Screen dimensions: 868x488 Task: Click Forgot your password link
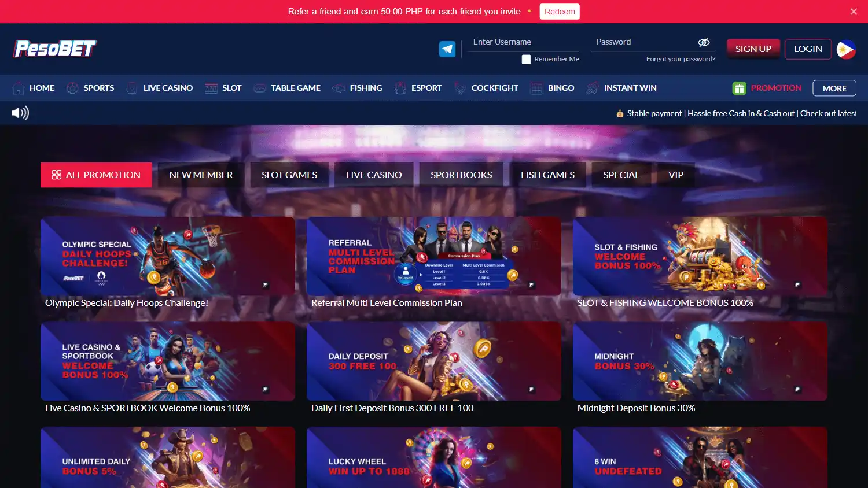(x=681, y=59)
